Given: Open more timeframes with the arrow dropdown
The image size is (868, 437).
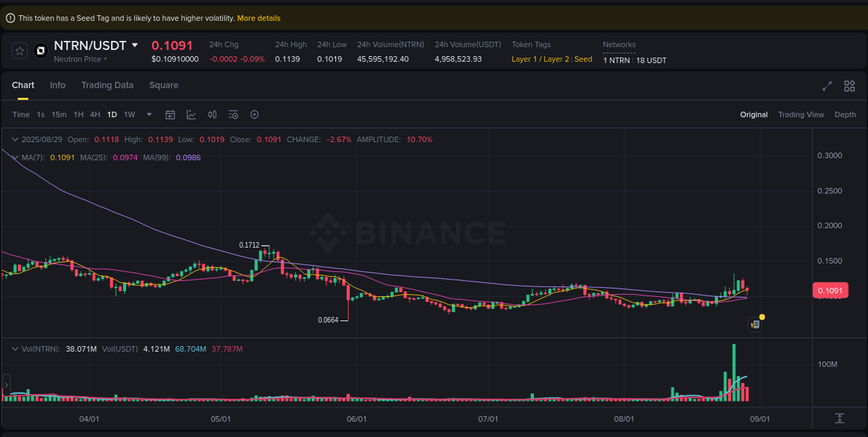Looking at the screenshot, I should pos(148,114).
